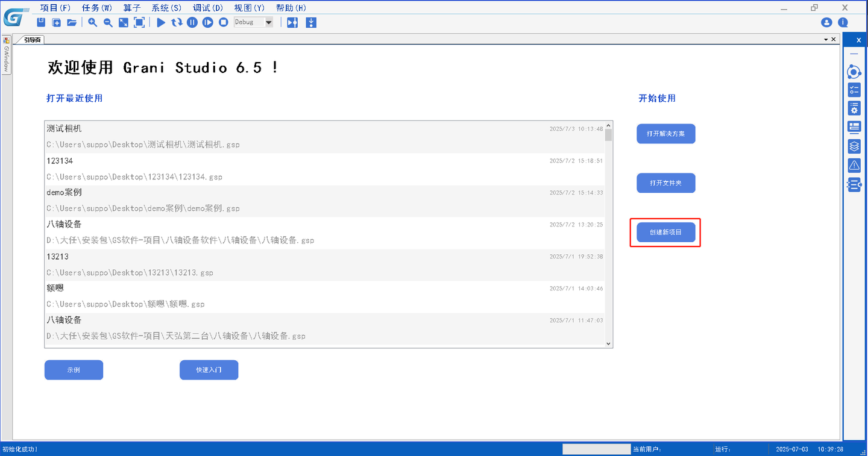Screen dimensions: 868x456
Task: Click the 打开解决方案 button
Action: 666,134
